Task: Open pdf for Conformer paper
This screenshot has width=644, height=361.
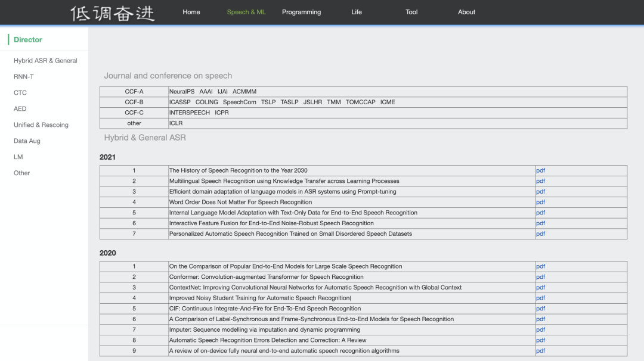Action: [540, 278]
